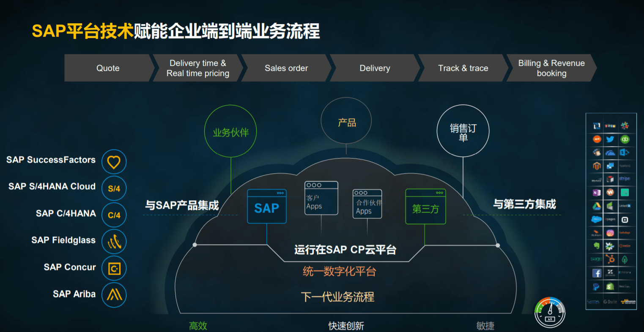Click the Zendesk logo
644x332 pixels.
pos(610,272)
